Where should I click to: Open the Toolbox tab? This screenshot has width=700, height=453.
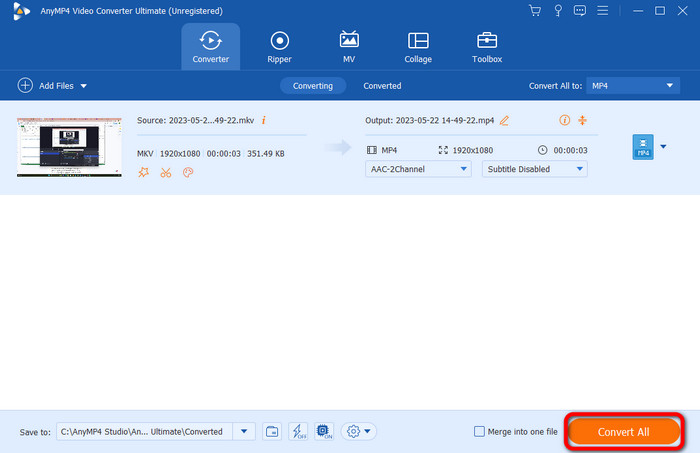point(487,47)
